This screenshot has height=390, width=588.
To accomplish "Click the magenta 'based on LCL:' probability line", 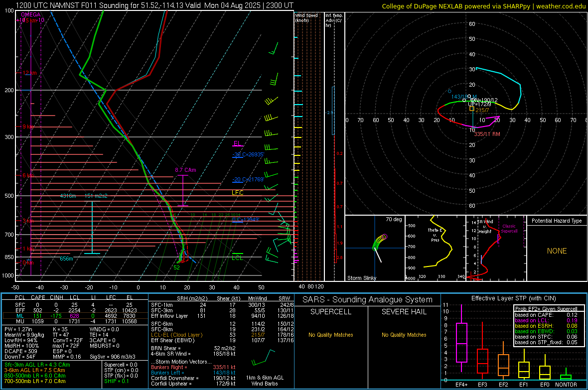I will [546, 320].
